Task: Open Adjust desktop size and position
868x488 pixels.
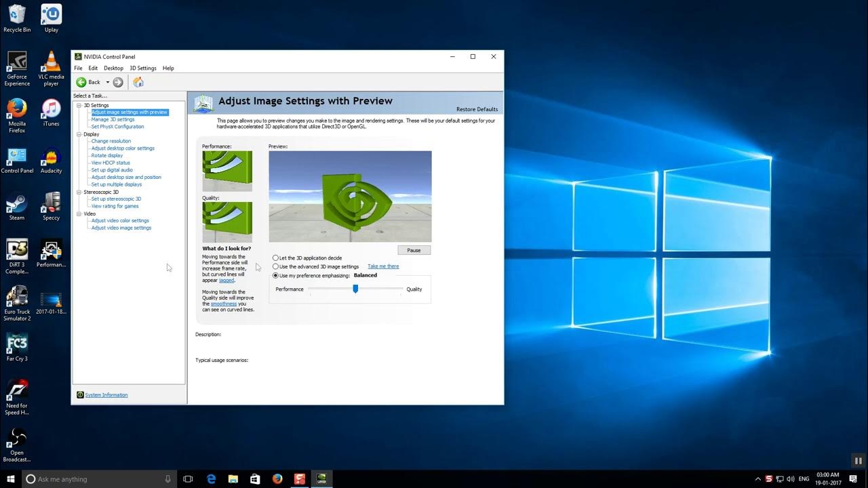Action: tap(126, 178)
